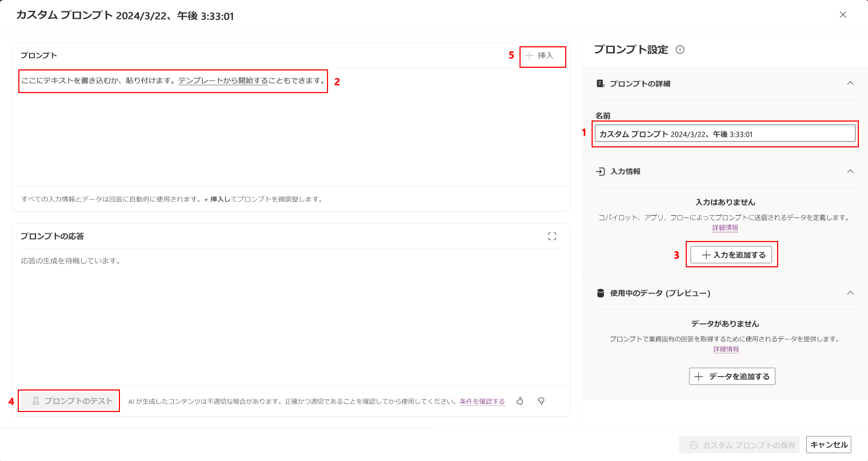This screenshot has height=461, width=868.
Task: Click the 使用中のデータ database icon
Action: pyautogui.click(x=601, y=293)
